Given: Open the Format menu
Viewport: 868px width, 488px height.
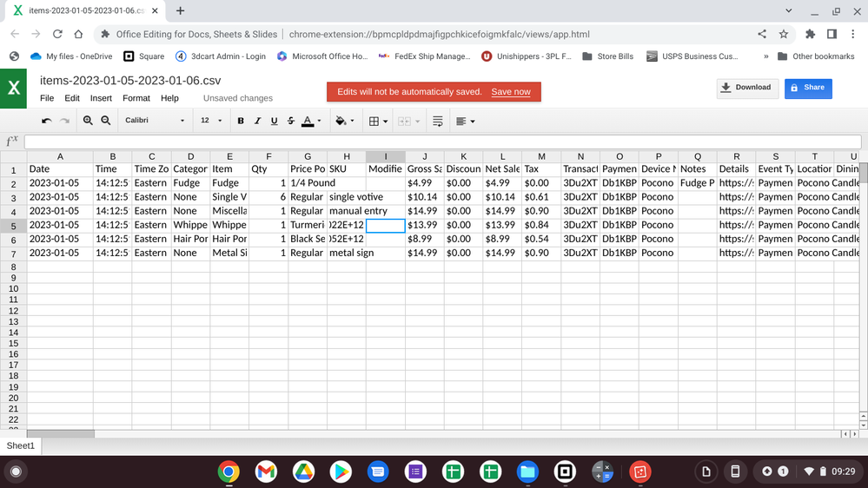Looking at the screenshot, I should pos(136,98).
